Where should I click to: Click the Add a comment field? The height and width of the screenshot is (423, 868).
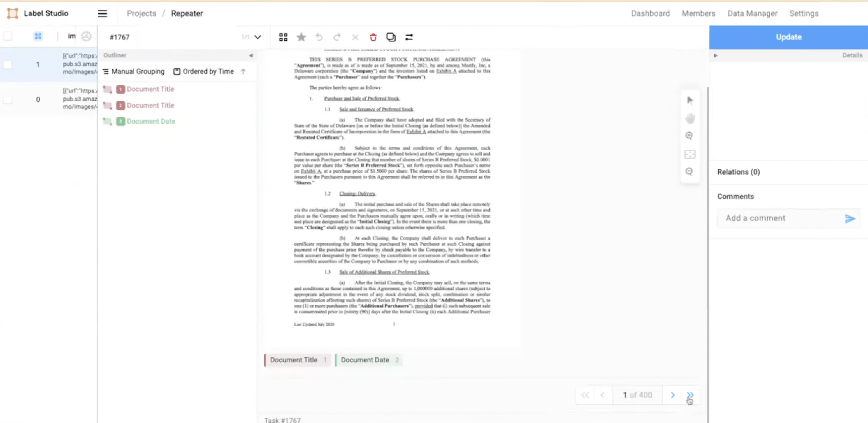[780, 218]
